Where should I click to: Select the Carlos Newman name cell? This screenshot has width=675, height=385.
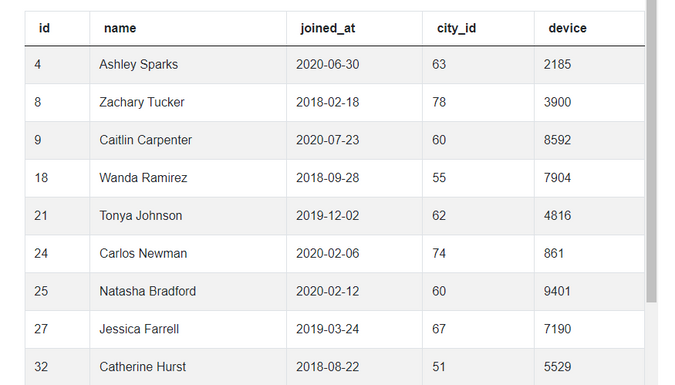[188, 254]
